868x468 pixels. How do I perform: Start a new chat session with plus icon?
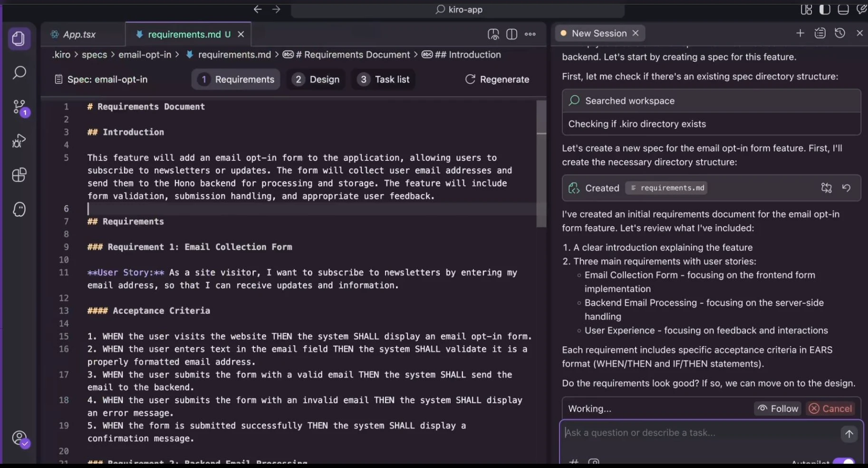tap(800, 33)
